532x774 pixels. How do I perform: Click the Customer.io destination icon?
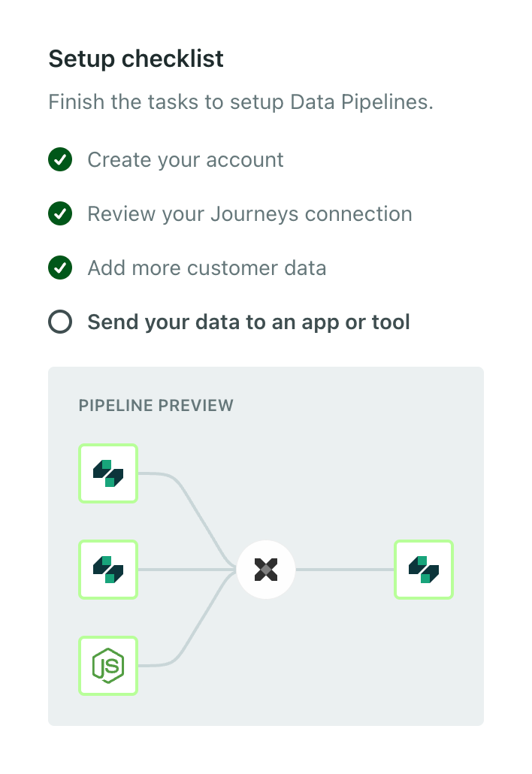pos(424,570)
